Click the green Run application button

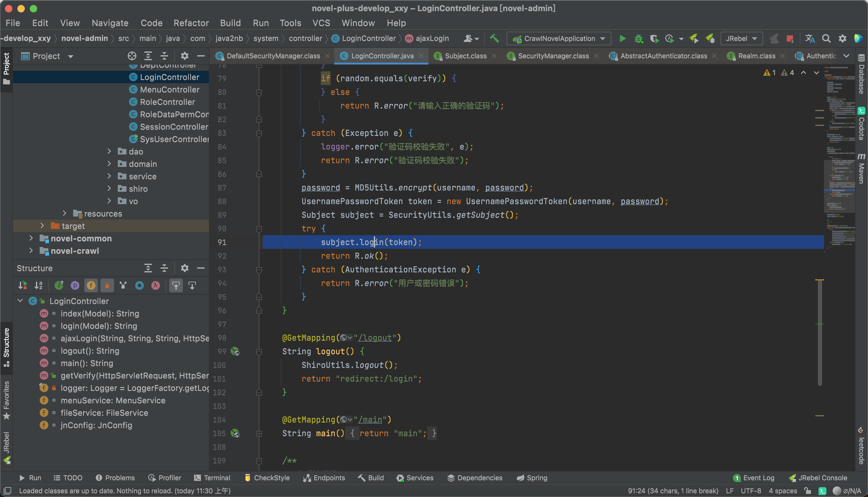coord(622,38)
